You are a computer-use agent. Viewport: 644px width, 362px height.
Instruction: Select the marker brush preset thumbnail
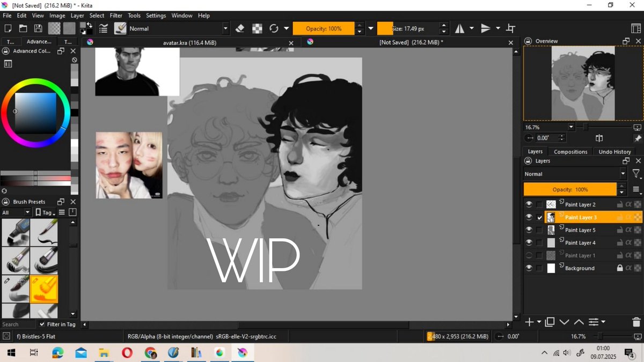16,232
